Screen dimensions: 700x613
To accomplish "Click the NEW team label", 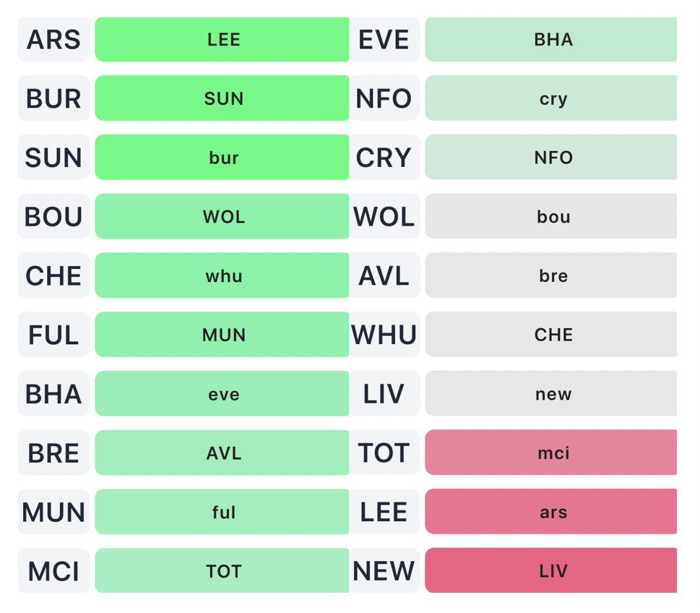I will click(x=384, y=571).
